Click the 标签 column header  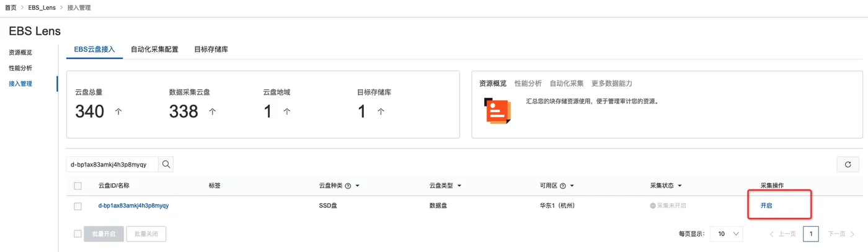tap(215, 186)
